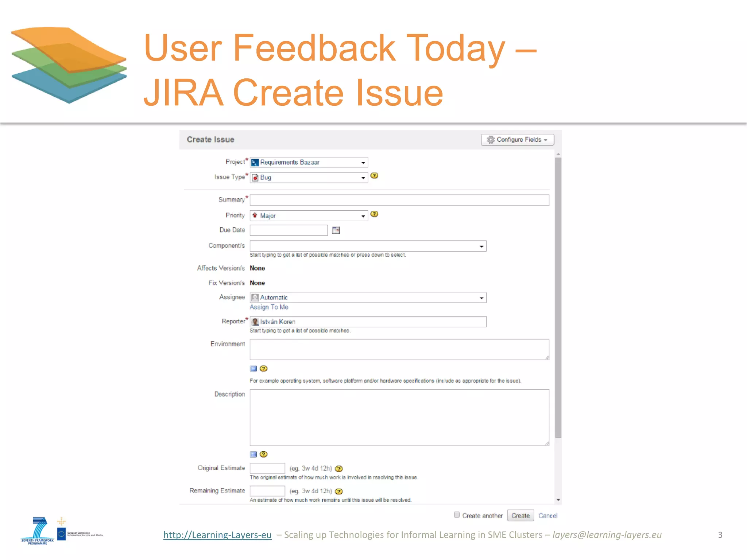Click the Description field preview icon

coord(253,454)
